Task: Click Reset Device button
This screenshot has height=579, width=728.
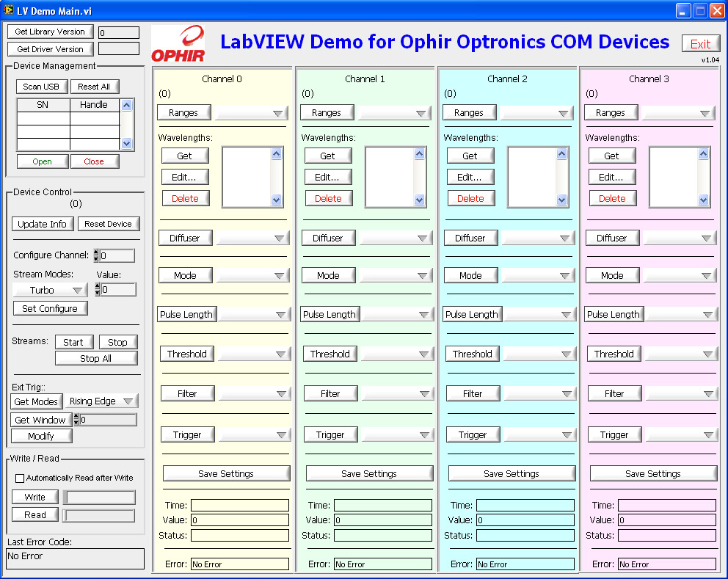Action: click(109, 224)
